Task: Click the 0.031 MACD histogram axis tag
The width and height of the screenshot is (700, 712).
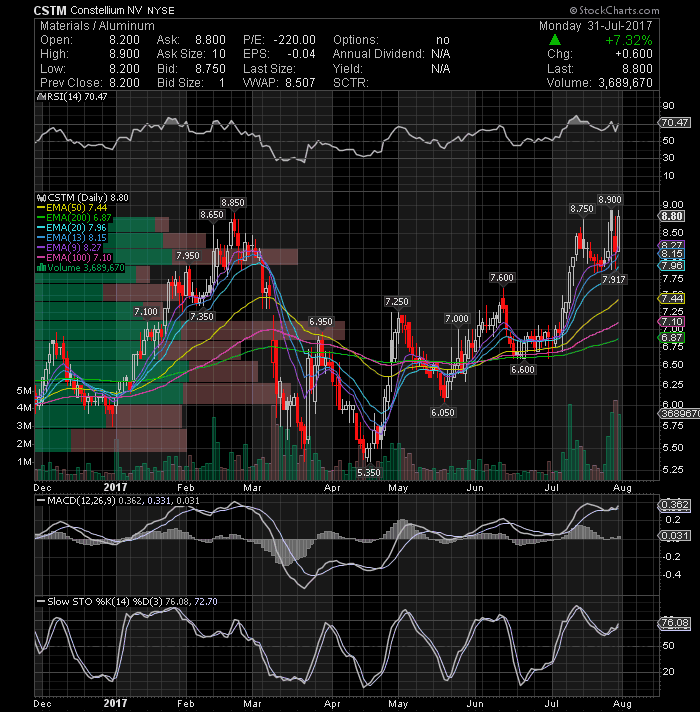Action: point(674,536)
